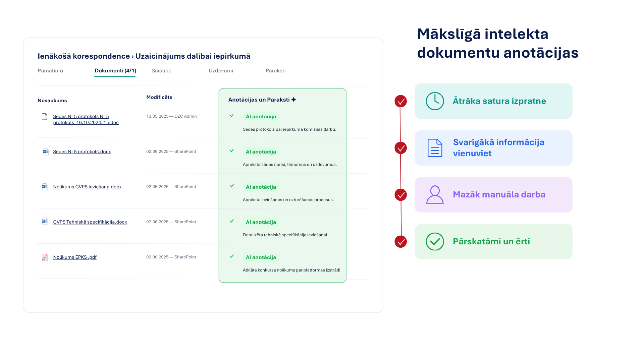Click the red check bullet beside Svarīgākā informācija vienuviet
Screen dimensions: 644x362
point(400,148)
